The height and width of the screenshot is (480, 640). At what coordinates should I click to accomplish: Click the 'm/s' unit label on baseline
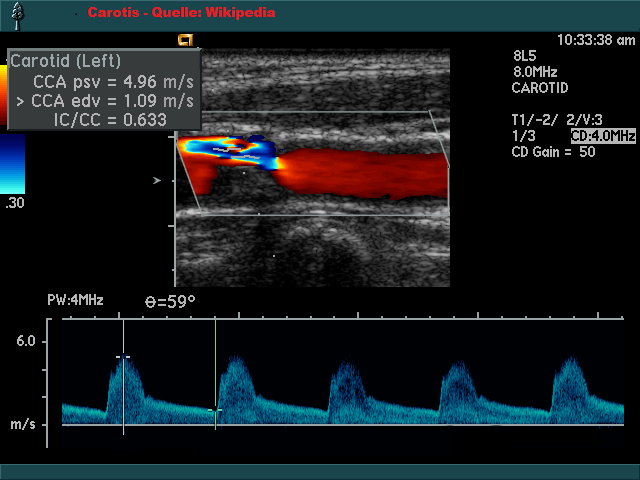pos(23,424)
